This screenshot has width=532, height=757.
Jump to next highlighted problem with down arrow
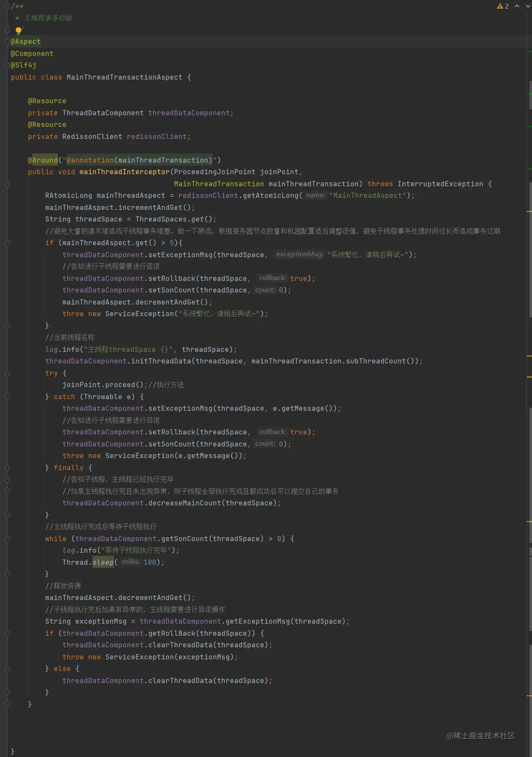click(x=528, y=6)
